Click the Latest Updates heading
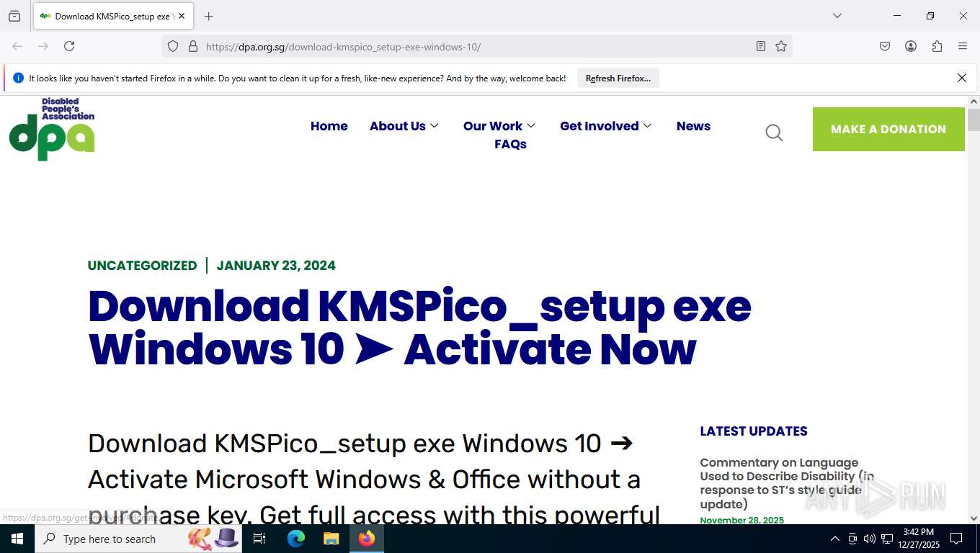This screenshot has width=980, height=553. (754, 431)
